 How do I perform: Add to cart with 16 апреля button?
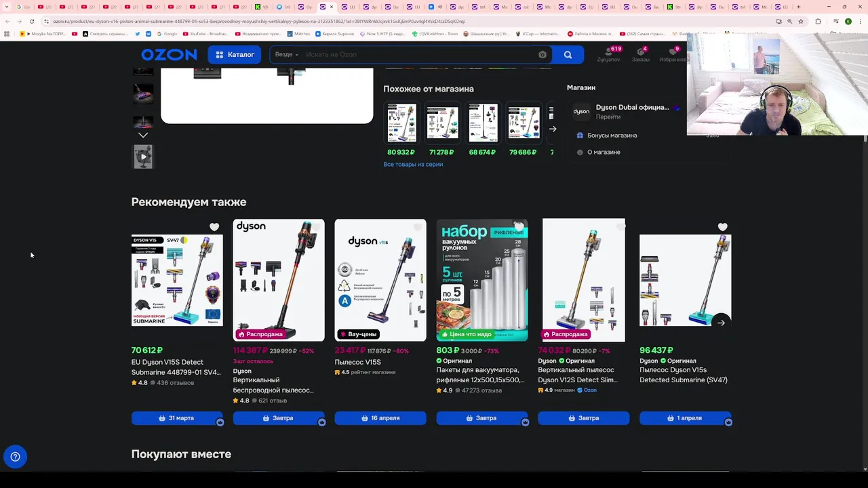click(x=380, y=418)
